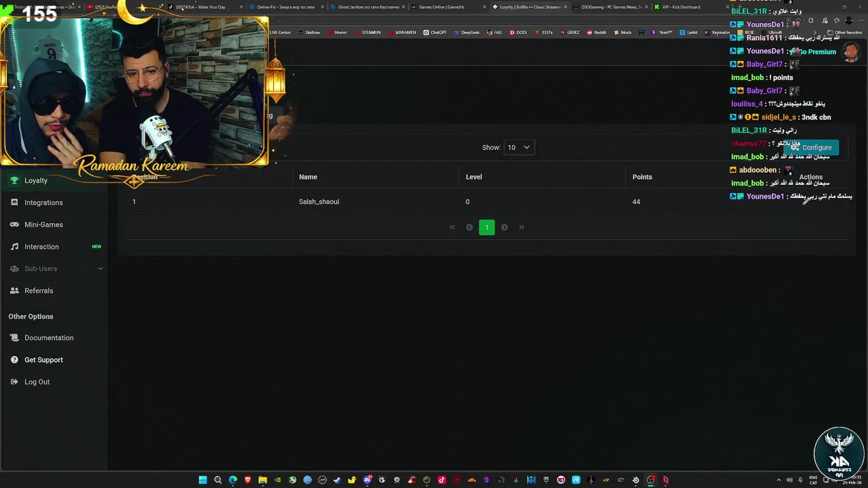Open the ChatGPT bookmark

[x=435, y=33]
